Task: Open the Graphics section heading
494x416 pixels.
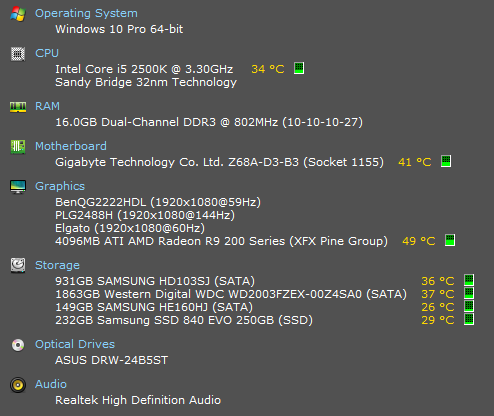Action: click(60, 186)
